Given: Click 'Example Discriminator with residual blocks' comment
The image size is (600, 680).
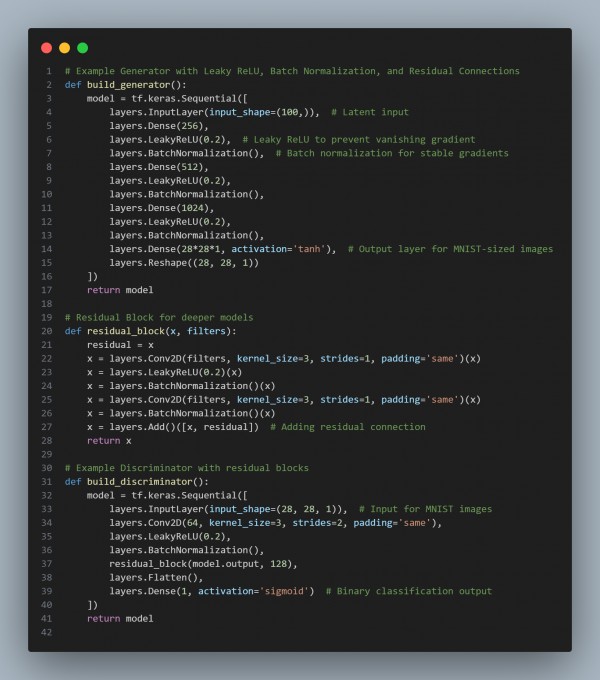Looking at the screenshot, I should click(x=192, y=468).
